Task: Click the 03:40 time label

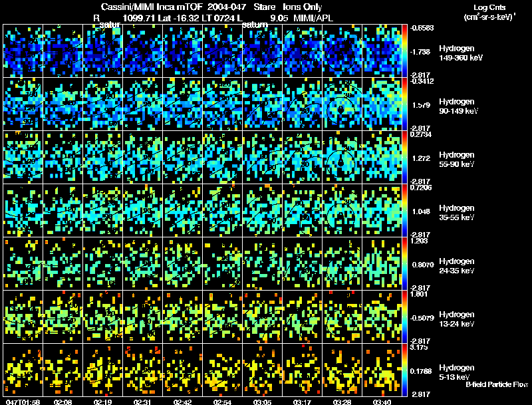Action: pos(382,402)
